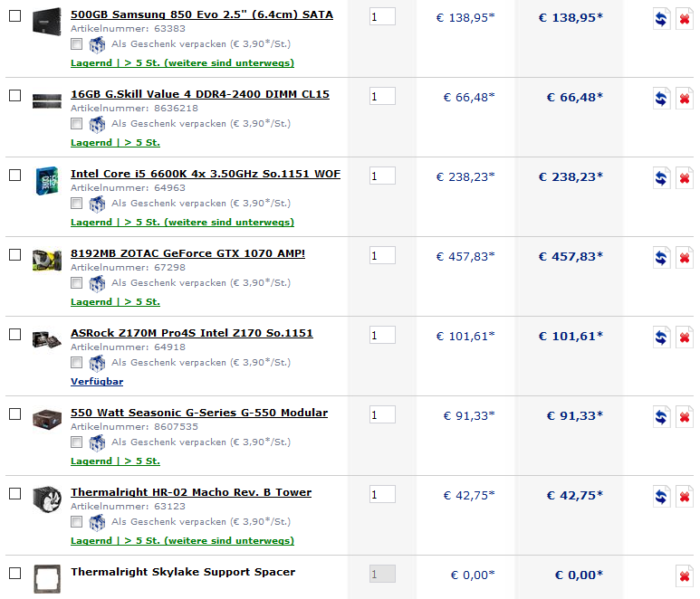The width and height of the screenshot is (700, 599).
Task: Click the ZOTAC graphics card thumbnail
Action: [47, 260]
